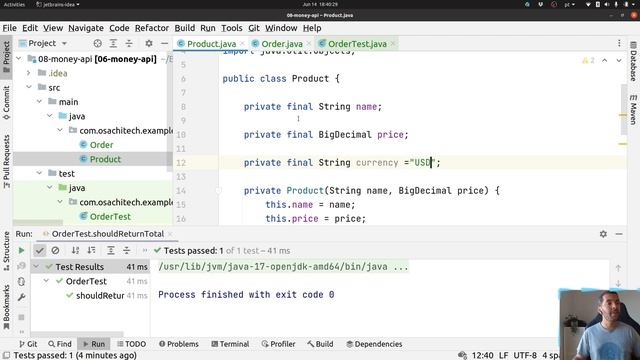Switch to OrderTest.java tab
The width and height of the screenshot is (640, 360).
click(x=357, y=44)
